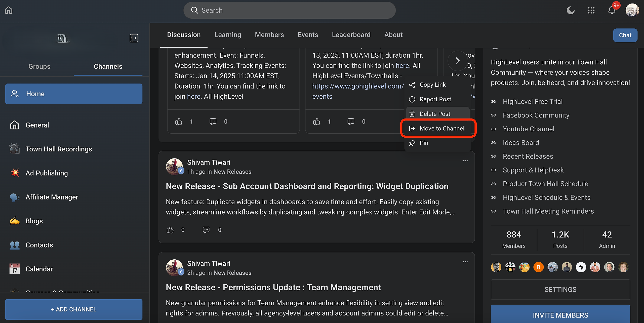This screenshot has height=323, width=644.
Task: Open Product Town Hall Schedule link
Action: point(545,184)
